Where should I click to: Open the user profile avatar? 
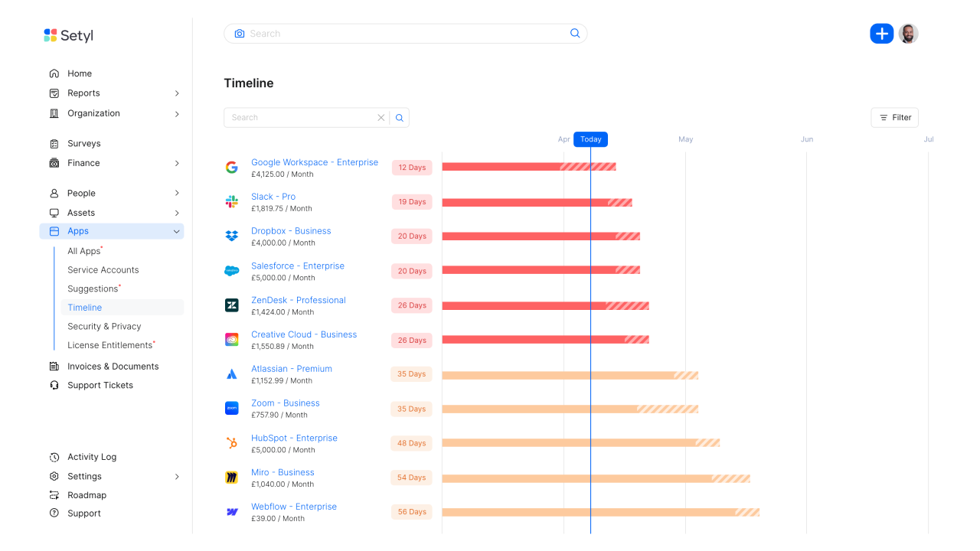pos(908,34)
